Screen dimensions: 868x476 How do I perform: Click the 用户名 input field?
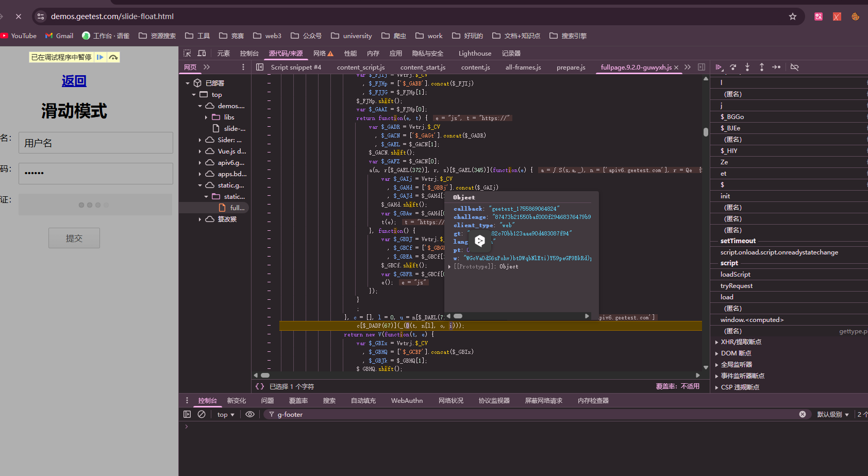point(96,143)
